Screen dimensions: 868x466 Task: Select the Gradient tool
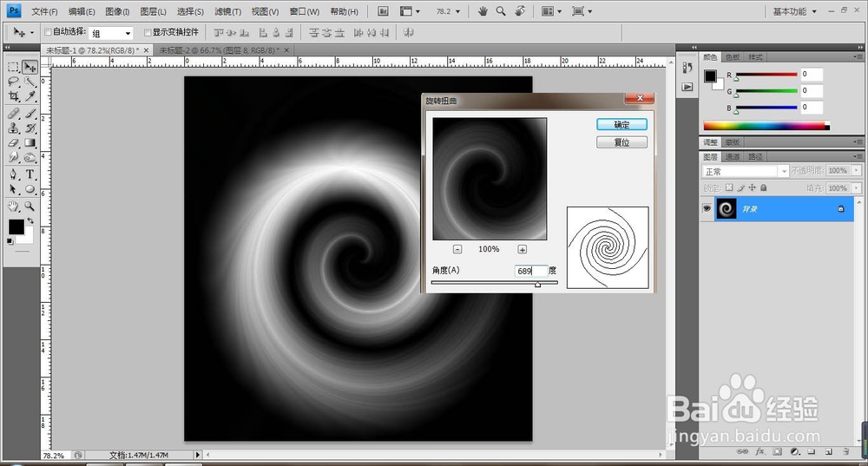pos(30,143)
